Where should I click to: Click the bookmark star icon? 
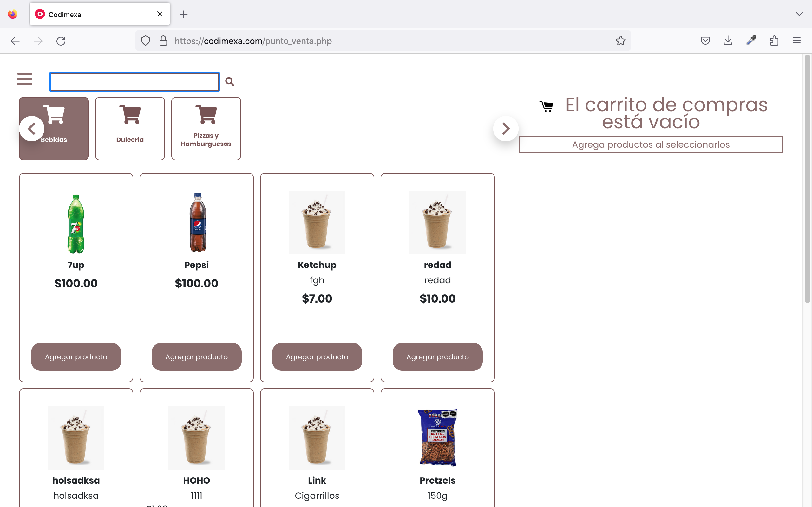pos(620,41)
